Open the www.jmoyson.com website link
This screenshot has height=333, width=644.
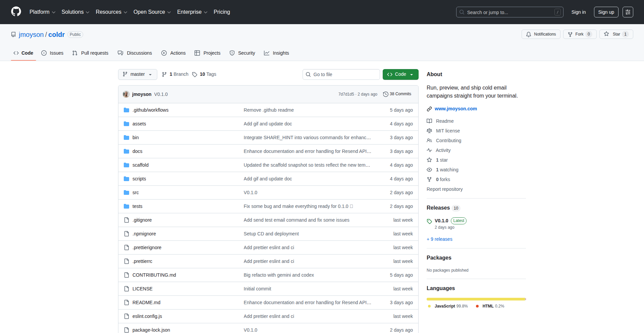point(455,109)
